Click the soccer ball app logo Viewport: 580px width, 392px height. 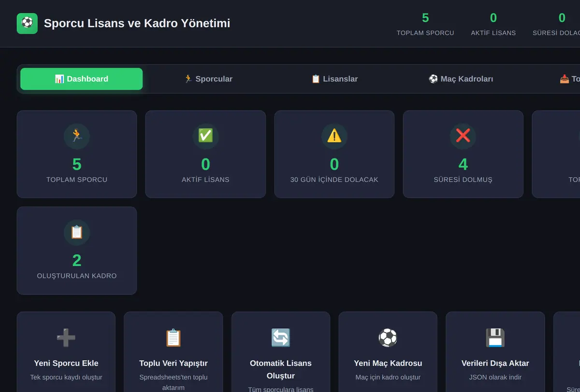27,23
